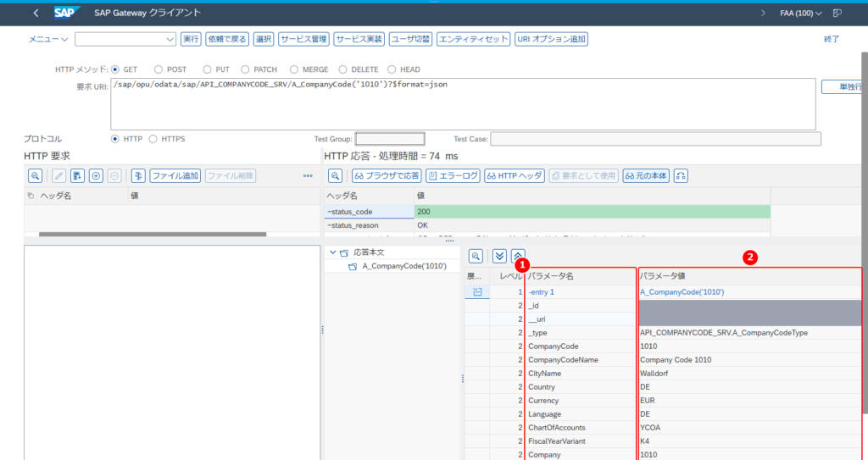Click the 依頼で戻る button
The width and height of the screenshot is (868, 460).
pyautogui.click(x=227, y=39)
